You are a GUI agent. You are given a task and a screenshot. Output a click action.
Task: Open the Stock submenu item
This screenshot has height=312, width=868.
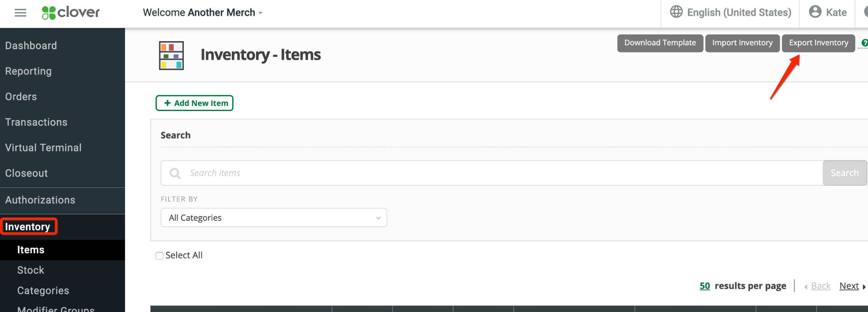31,270
